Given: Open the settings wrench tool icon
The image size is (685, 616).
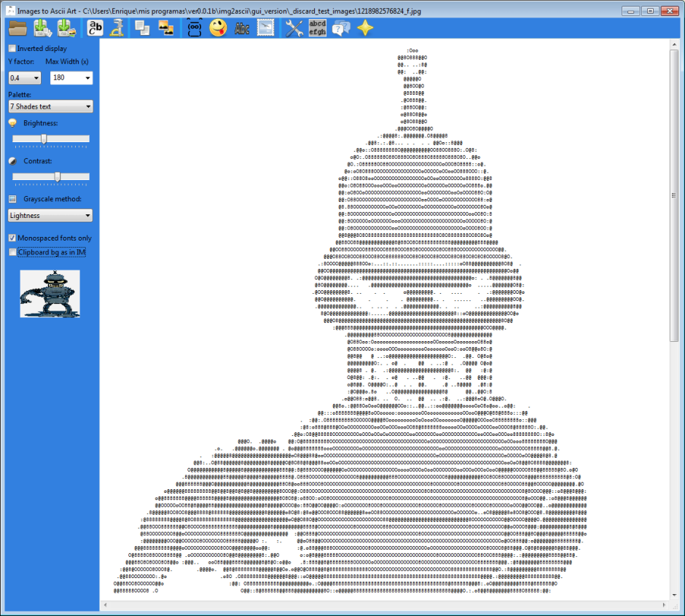Looking at the screenshot, I should pyautogui.click(x=294, y=28).
